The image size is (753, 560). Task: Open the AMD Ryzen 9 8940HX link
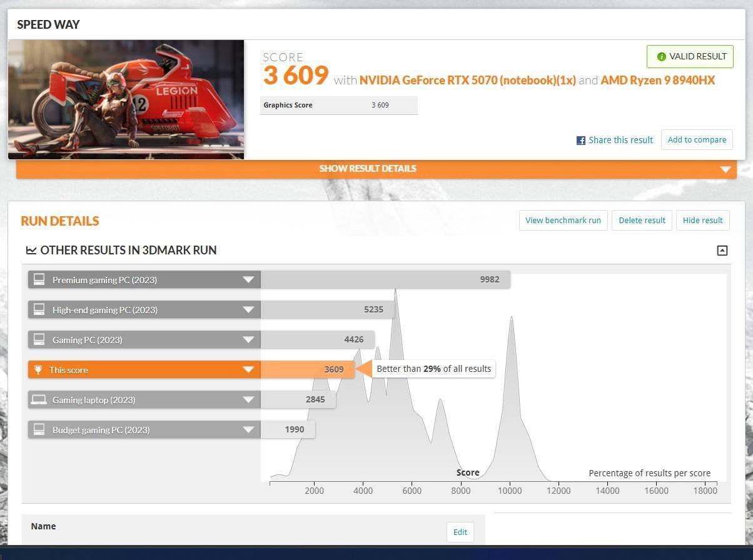tap(657, 80)
